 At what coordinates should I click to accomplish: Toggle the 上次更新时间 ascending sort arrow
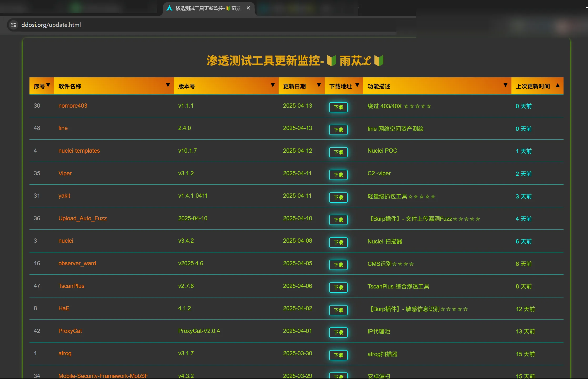tap(557, 85)
